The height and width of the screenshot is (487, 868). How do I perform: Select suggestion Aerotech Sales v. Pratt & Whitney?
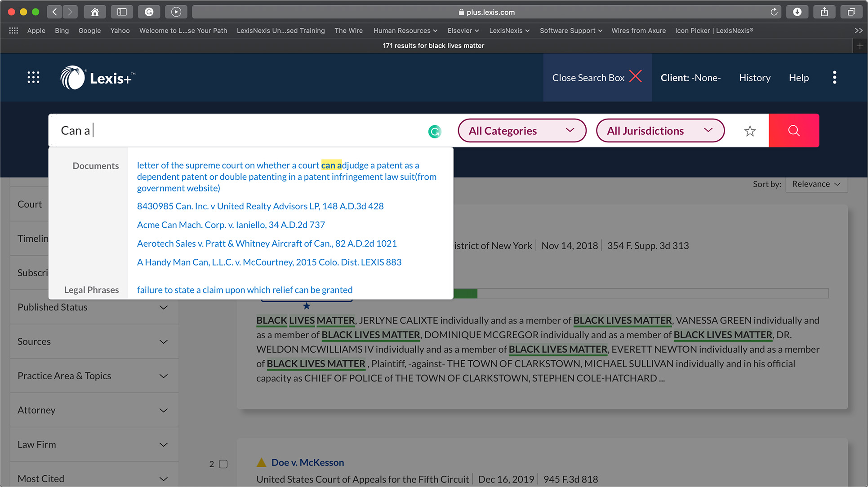(267, 243)
